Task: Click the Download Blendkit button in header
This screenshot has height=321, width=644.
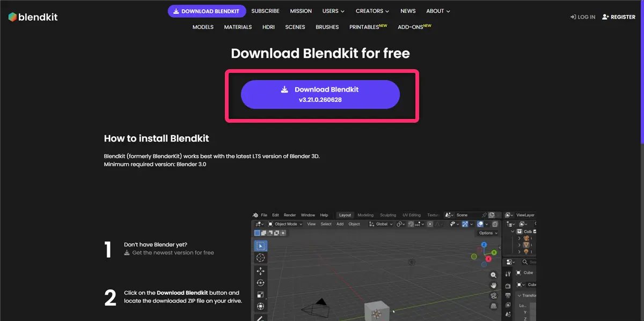Action: click(207, 11)
